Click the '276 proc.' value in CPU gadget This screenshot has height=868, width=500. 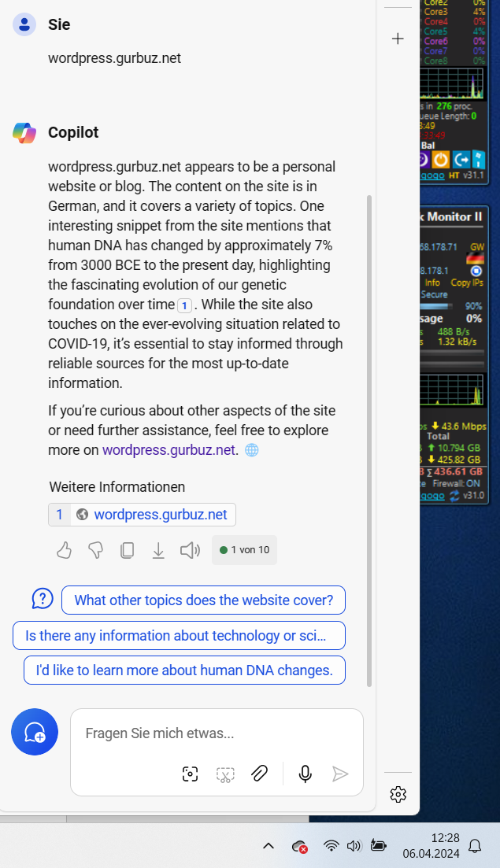coord(454,105)
